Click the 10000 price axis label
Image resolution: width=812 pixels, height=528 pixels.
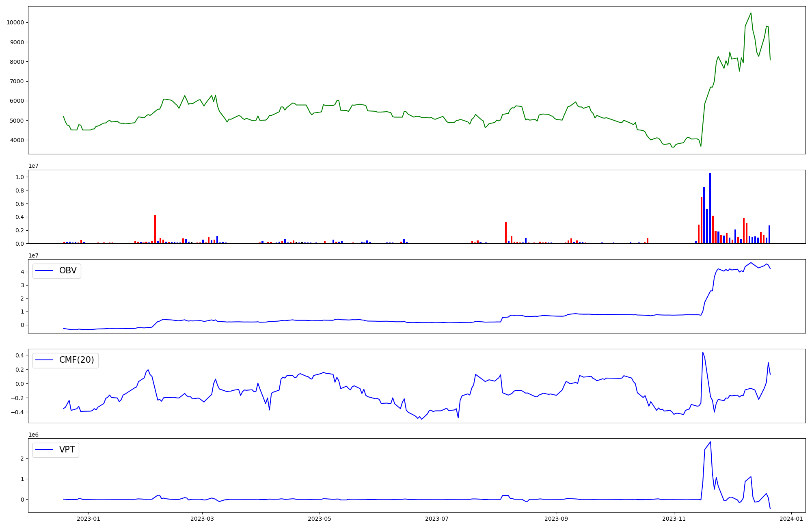pos(15,23)
